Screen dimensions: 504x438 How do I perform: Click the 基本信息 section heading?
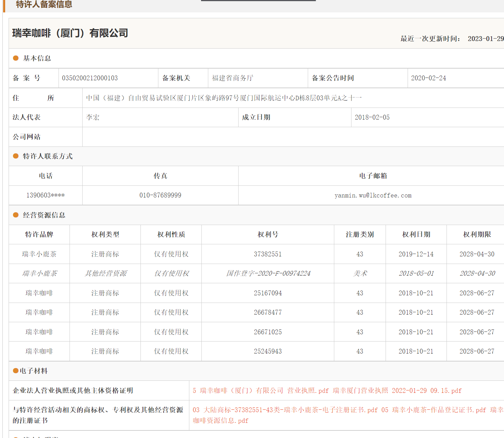click(x=37, y=58)
